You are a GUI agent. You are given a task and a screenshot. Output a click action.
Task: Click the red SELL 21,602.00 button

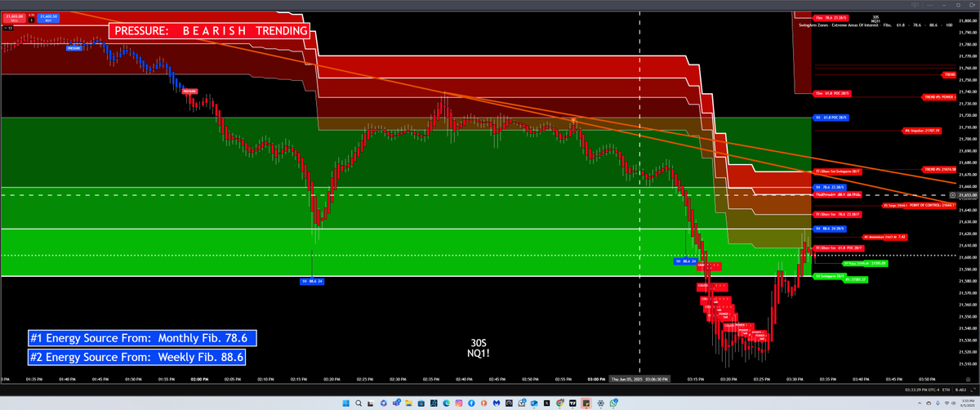[13, 17]
